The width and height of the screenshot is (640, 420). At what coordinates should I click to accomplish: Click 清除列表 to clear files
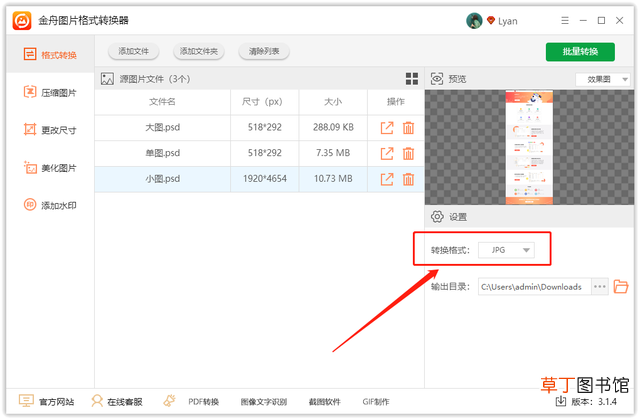[264, 51]
